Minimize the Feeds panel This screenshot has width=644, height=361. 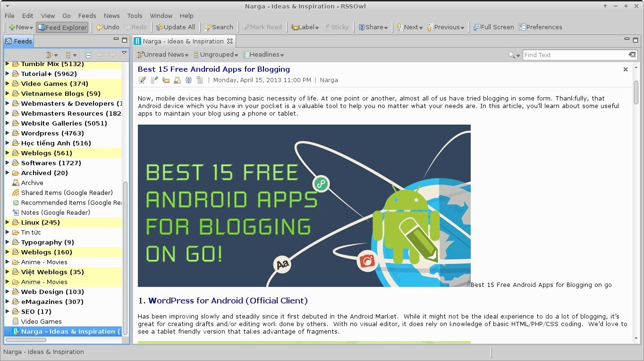[116, 40]
